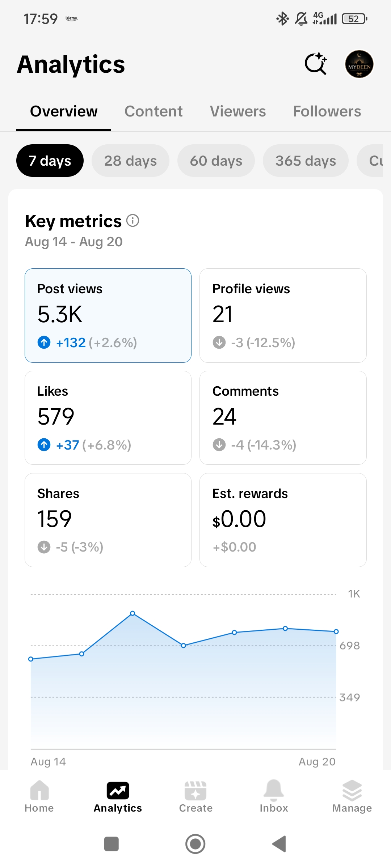Switch to the Content tab

click(x=154, y=111)
